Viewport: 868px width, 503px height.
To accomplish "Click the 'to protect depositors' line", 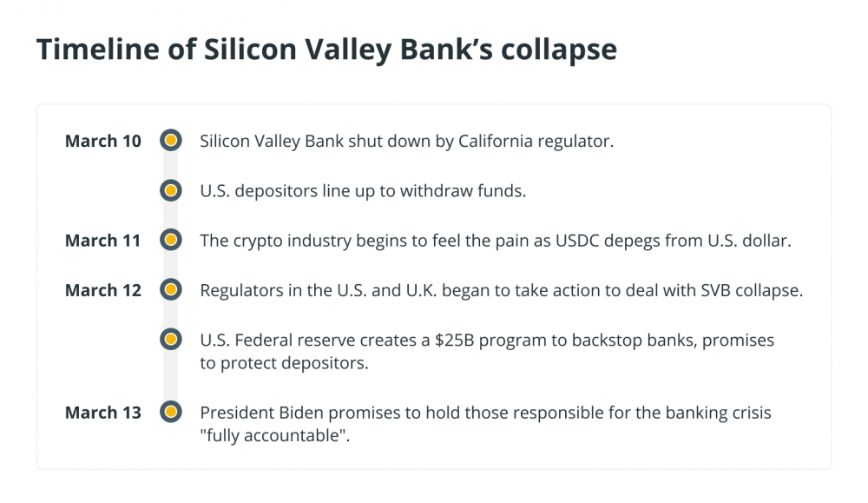I will click(x=284, y=363).
